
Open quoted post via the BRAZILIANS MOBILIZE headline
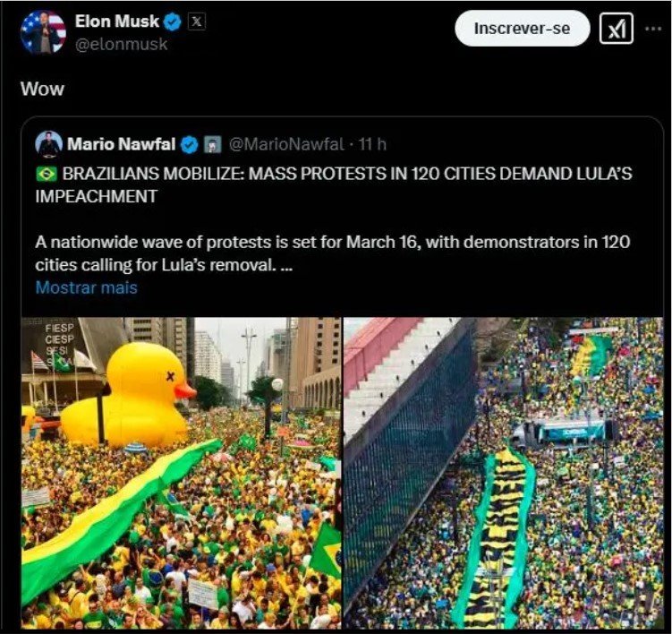(x=334, y=184)
